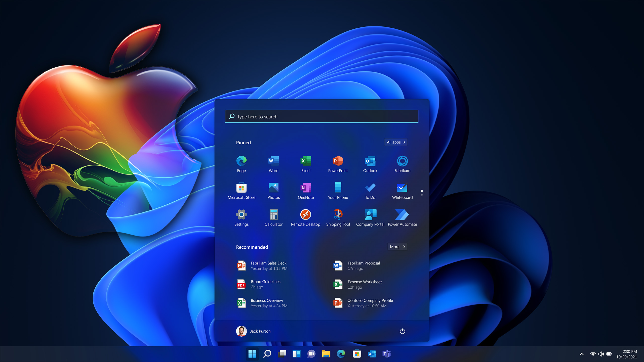Click the power button
The image size is (644, 362).
click(402, 331)
